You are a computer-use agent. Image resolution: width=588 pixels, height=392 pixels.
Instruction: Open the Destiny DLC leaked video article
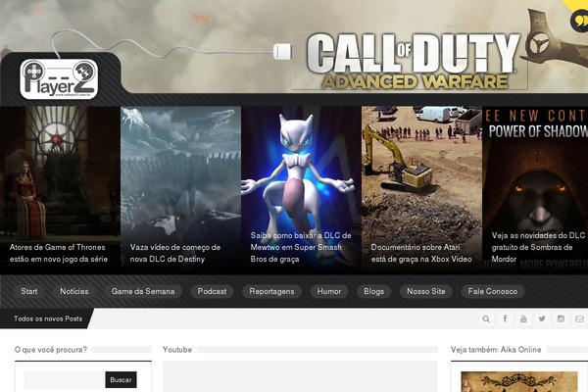click(180, 190)
